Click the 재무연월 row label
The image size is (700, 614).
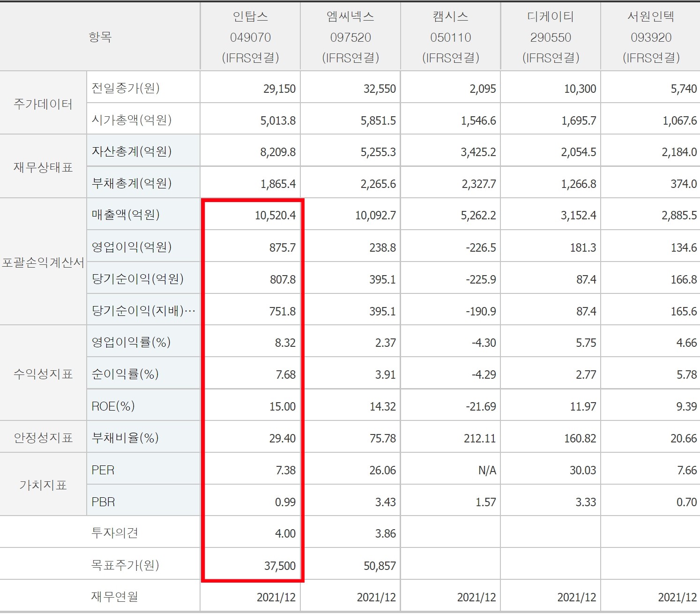(x=114, y=597)
